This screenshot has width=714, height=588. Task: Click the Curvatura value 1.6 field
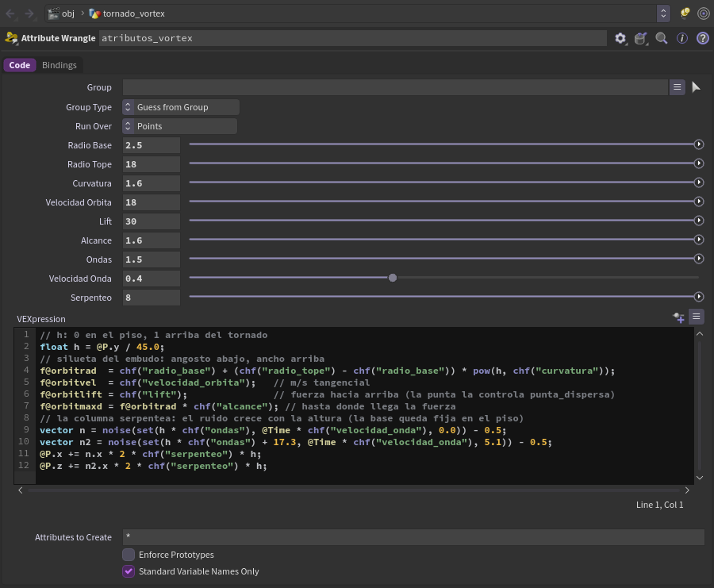tap(152, 183)
